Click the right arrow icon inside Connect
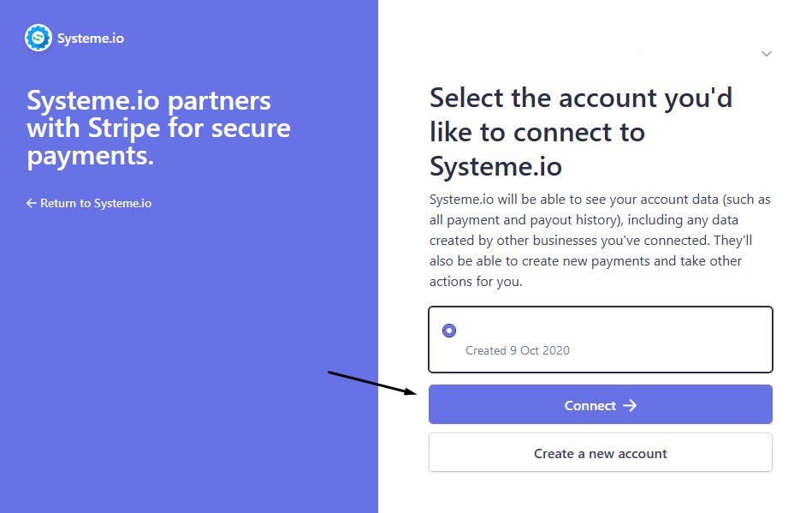This screenshot has width=812, height=513. 631,405
